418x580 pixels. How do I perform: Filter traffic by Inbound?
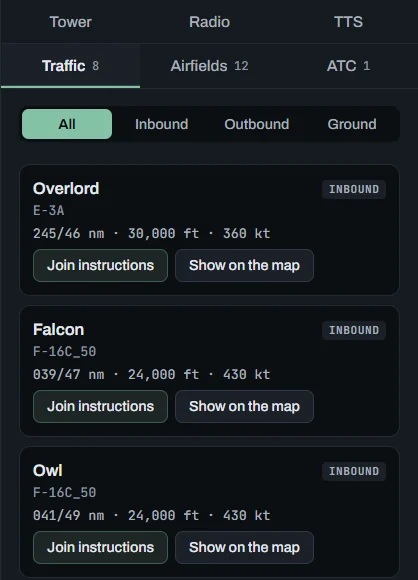[x=162, y=124]
